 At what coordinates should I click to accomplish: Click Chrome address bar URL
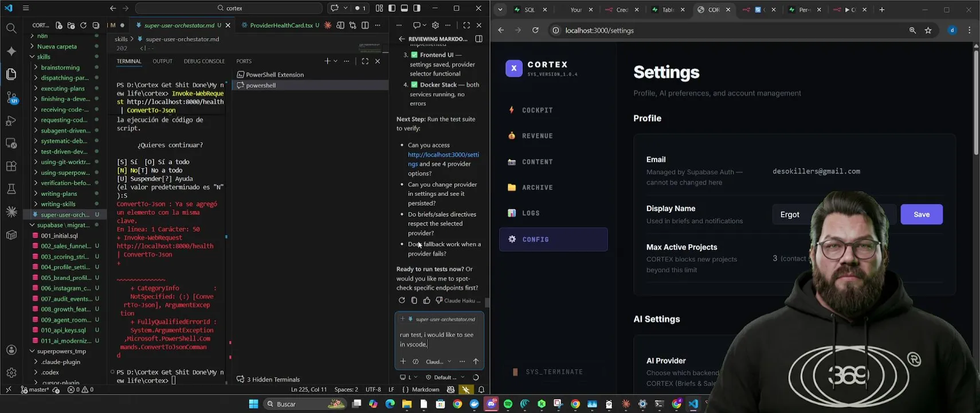tap(599, 30)
